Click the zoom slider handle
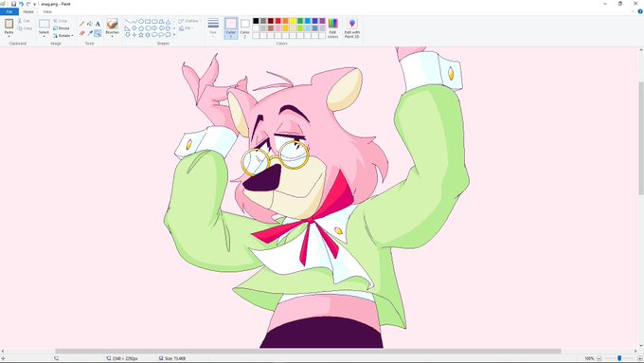This screenshot has width=644, height=363. coord(619,358)
